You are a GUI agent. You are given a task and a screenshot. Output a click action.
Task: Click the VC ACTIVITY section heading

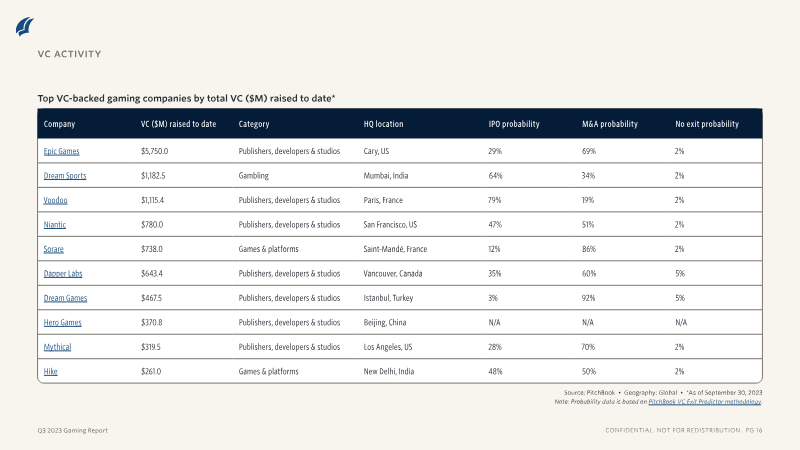69,54
